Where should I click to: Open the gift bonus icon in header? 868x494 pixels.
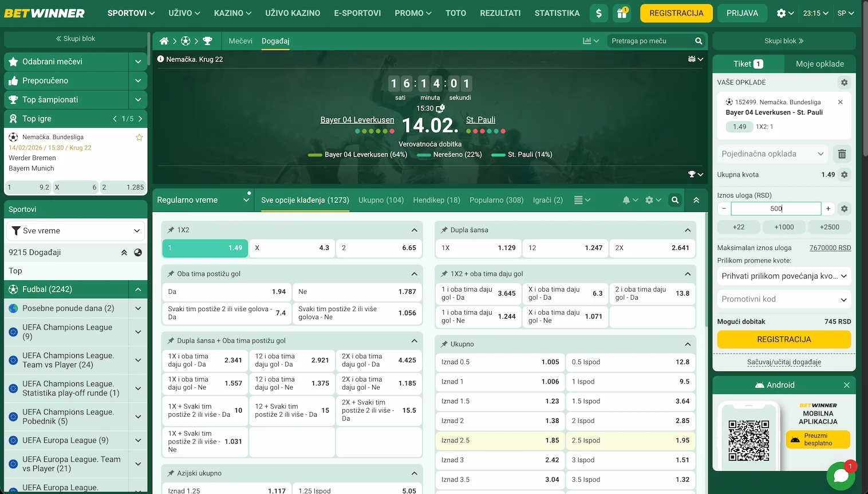point(622,13)
